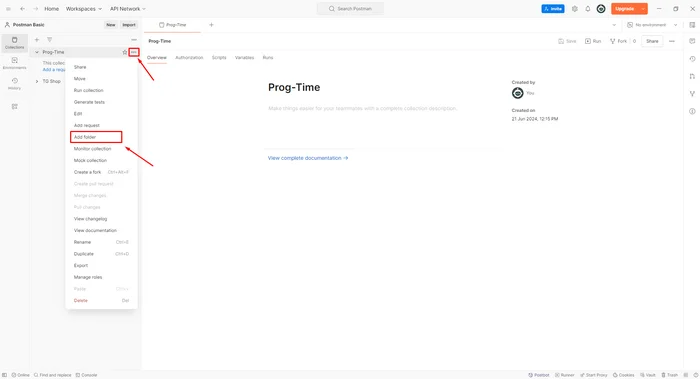Click the blue Invite button

click(x=553, y=8)
